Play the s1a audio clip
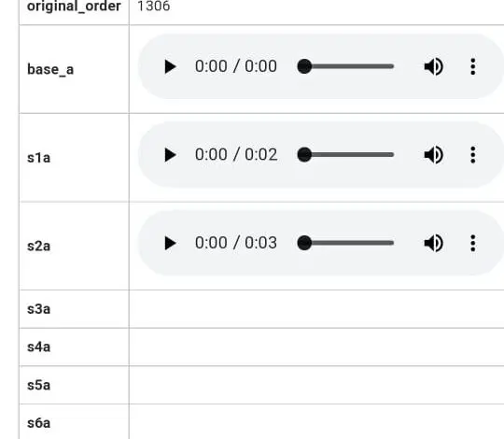This screenshot has height=439, width=504. (x=170, y=155)
